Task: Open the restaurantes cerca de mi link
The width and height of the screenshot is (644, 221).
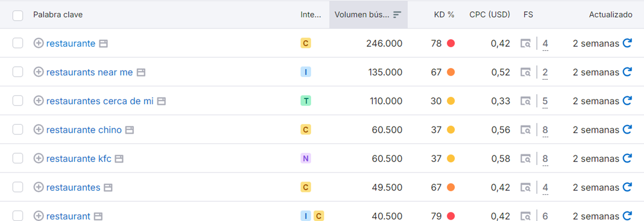Action: 100,101
